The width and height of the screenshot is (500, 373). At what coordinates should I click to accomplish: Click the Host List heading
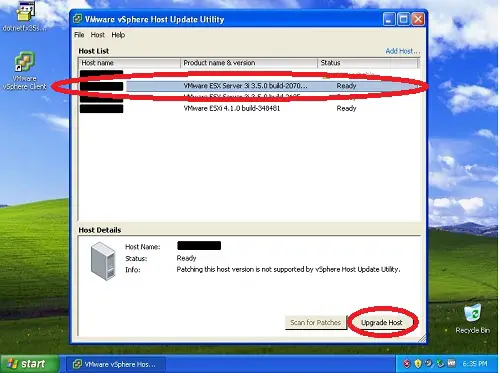[94, 51]
